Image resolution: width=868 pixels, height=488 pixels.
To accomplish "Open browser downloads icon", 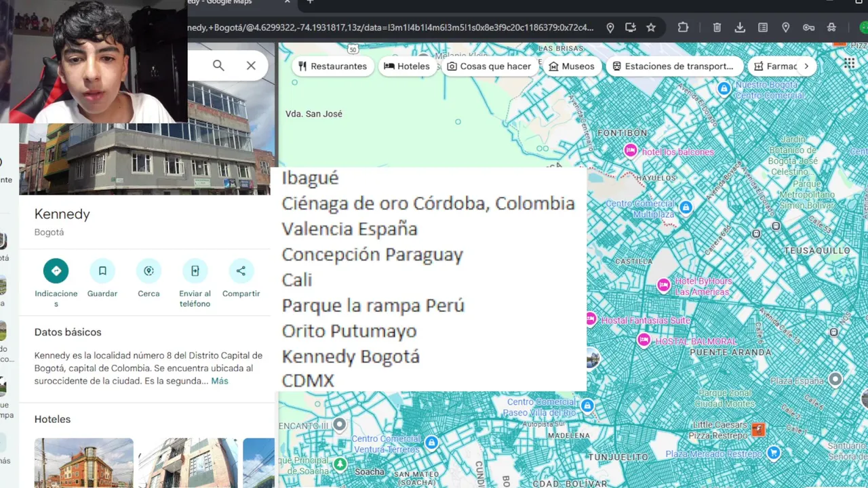I will (740, 28).
